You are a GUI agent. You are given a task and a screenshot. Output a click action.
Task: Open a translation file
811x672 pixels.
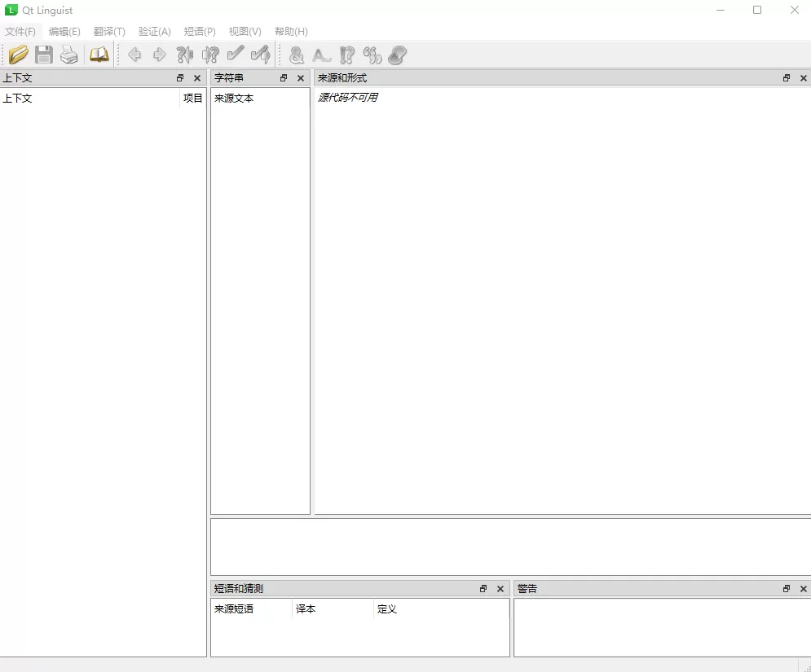click(x=18, y=55)
